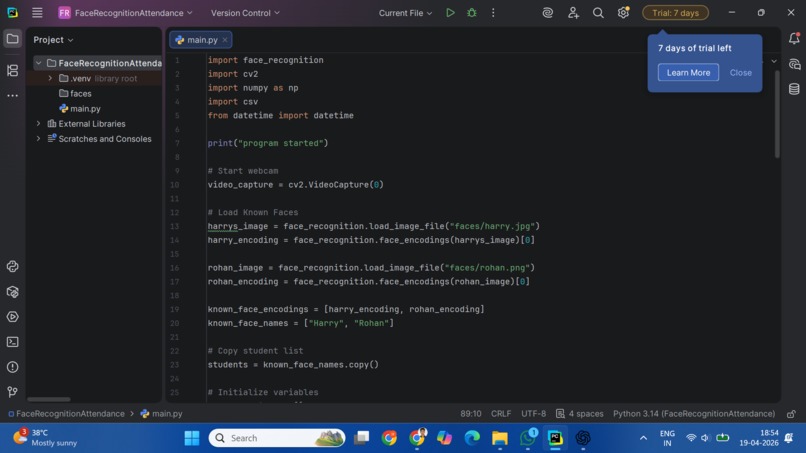This screenshot has width=806, height=453.
Task: Click line number 13 in gutter
Action: 175,226
